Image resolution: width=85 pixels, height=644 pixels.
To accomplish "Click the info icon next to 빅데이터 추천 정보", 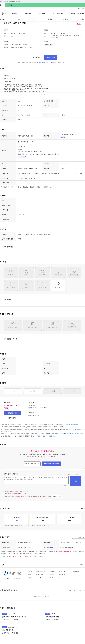I will click(x=14, y=608).
